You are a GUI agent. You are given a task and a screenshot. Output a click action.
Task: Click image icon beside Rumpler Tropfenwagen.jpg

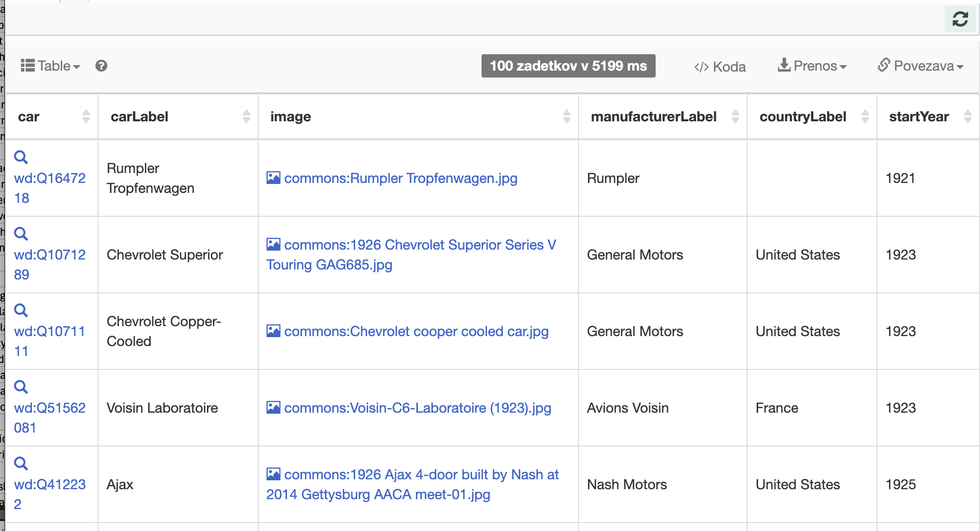point(273,177)
